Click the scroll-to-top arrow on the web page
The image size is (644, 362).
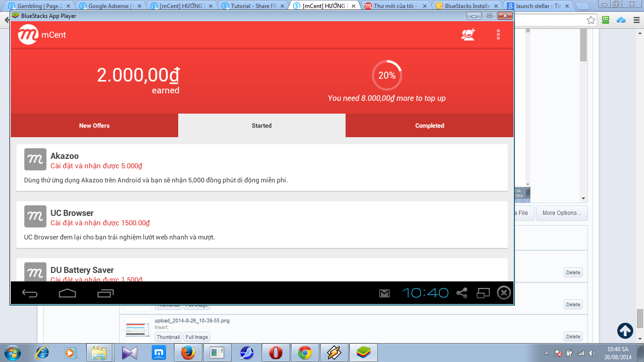point(625,330)
